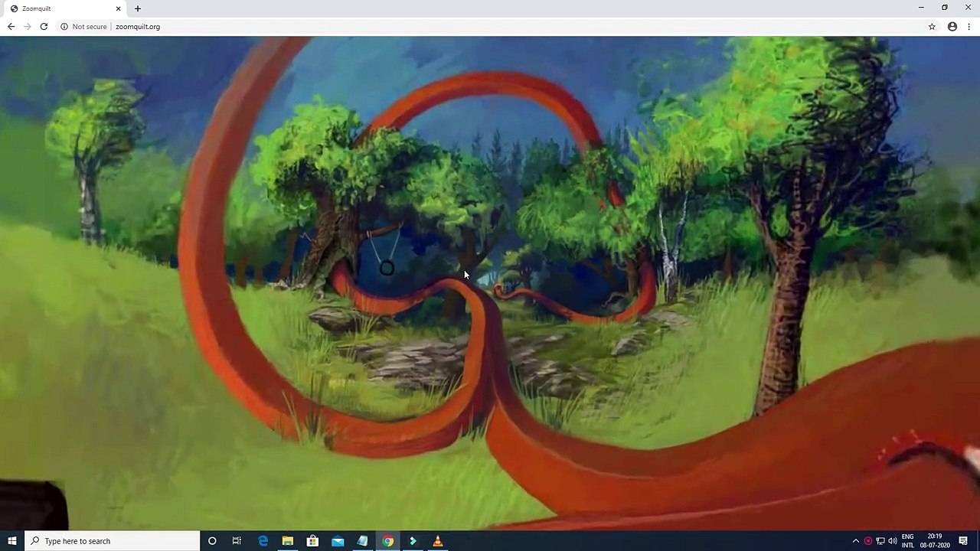Click the browser forward arrow
Screen dimensions: 980x551
coord(28,27)
